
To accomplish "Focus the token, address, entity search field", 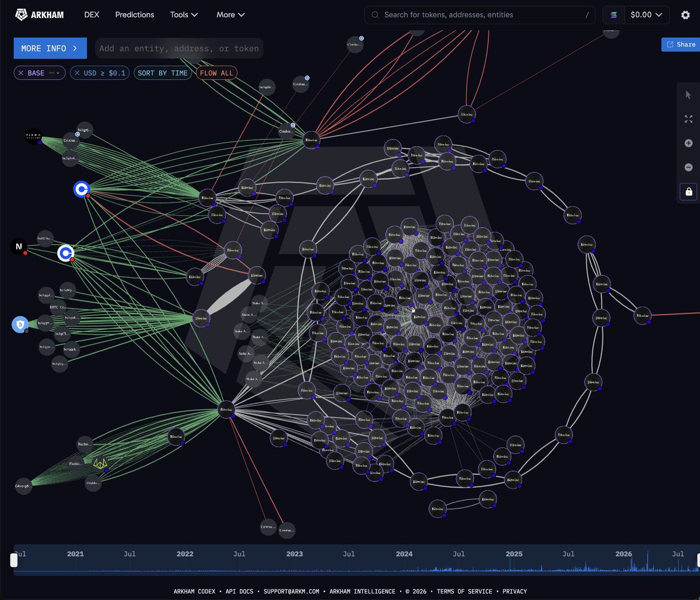I will click(x=480, y=15).
